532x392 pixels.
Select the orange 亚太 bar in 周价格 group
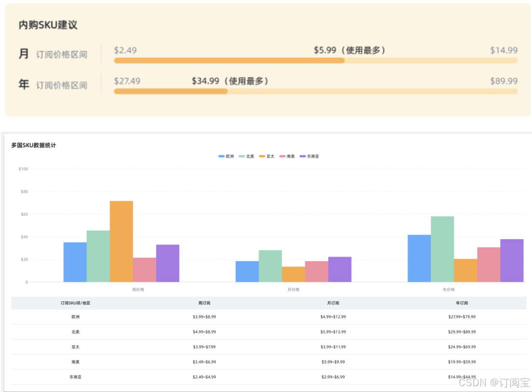pos(122,241)
